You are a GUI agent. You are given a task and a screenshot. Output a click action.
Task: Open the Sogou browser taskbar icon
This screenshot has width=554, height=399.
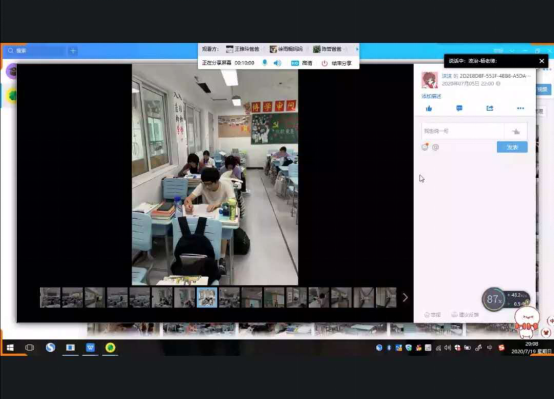(51, 348)
